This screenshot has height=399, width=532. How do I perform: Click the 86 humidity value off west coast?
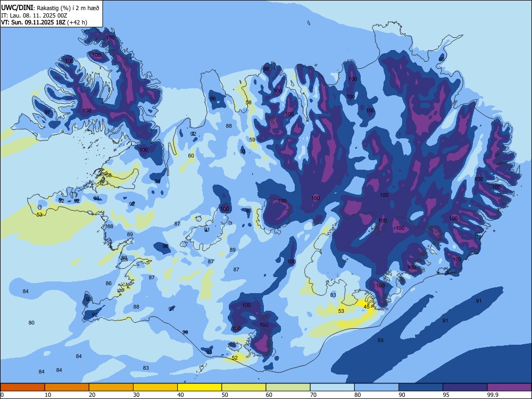coord(108,284)
